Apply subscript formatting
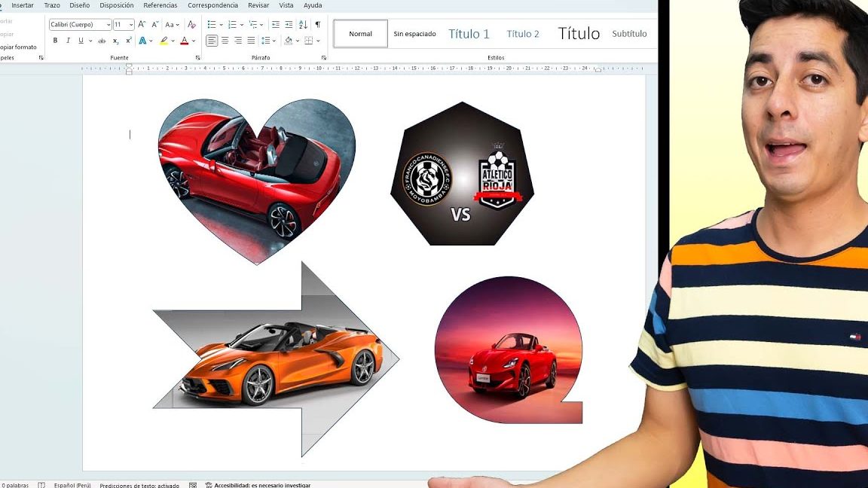 tap(115, 40)
